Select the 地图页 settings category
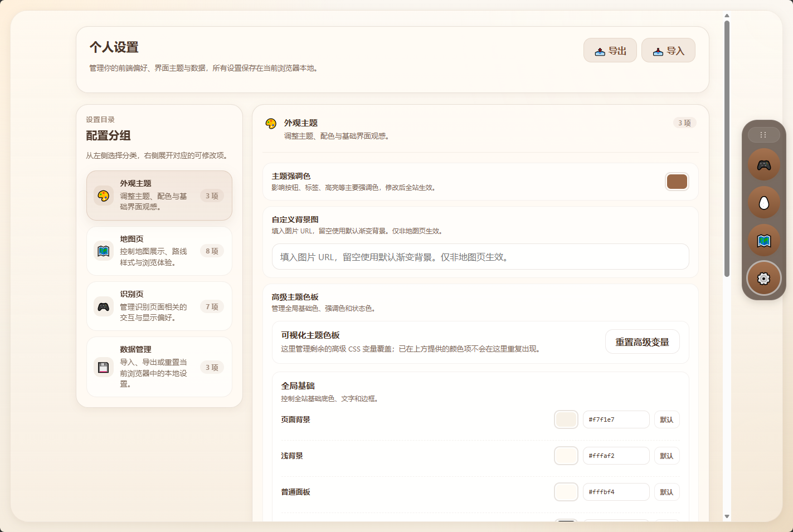This screenshot has width=793, height=532. (x=159, y=251)
